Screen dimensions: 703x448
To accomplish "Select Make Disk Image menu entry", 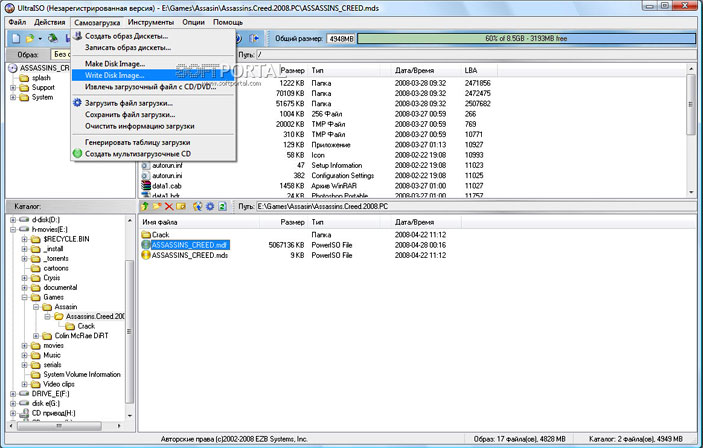I will 114,63.
